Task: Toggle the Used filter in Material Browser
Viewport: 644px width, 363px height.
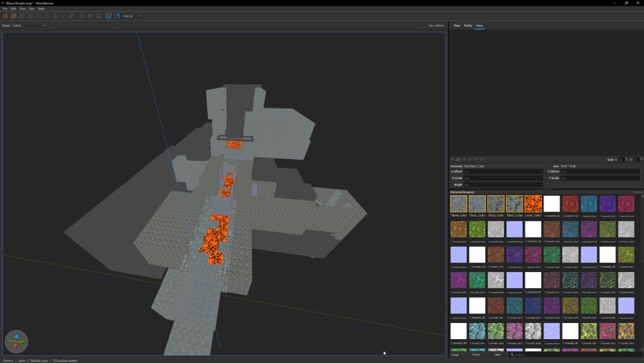Action: click(x=497, y=355)
